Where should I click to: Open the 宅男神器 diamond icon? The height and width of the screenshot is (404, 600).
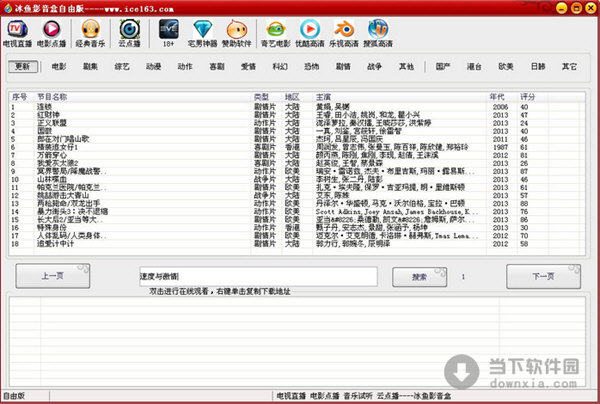(x=202, y=33)
